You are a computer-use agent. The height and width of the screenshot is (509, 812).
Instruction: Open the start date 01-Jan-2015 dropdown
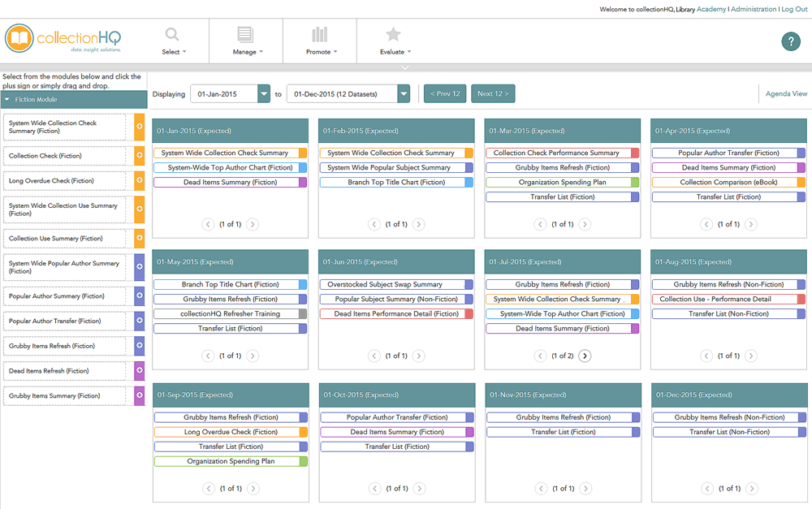pyautogui.click(x=263, y=94)
